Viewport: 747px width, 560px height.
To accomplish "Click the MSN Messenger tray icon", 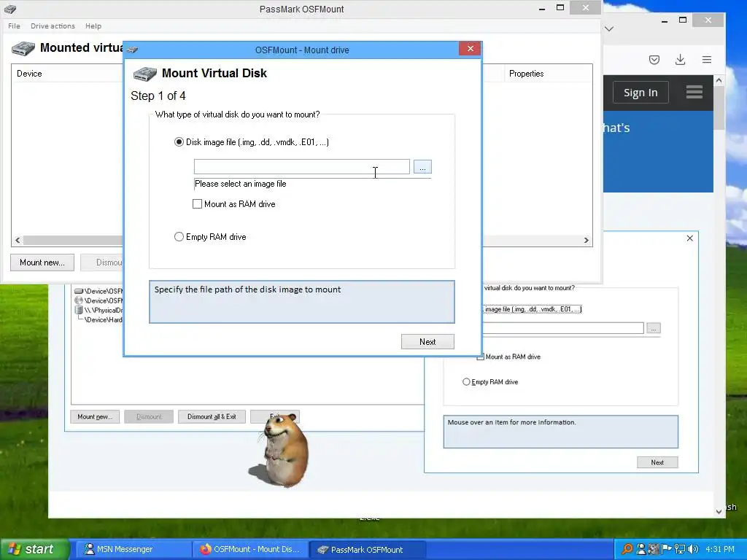I will [x=641, y=549].
